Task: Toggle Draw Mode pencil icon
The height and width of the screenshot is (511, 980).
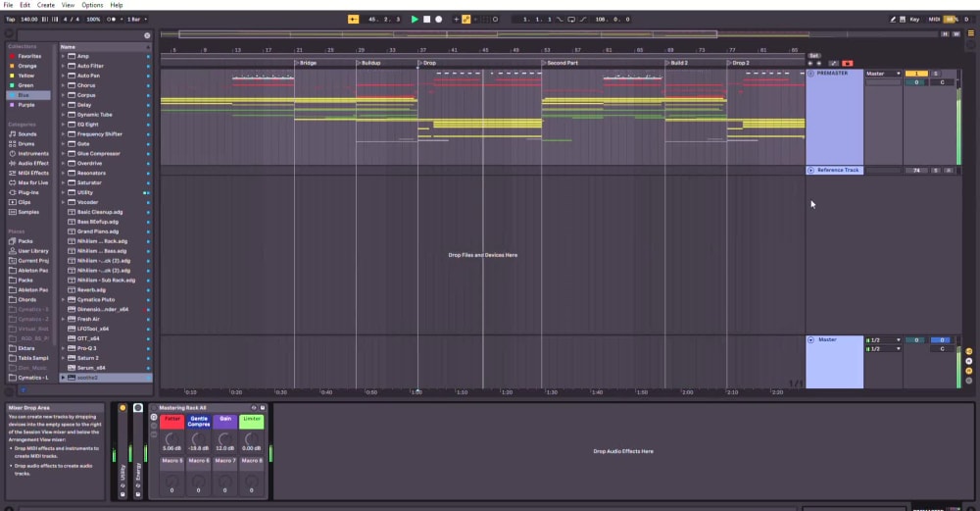Action: coord(893,20)
